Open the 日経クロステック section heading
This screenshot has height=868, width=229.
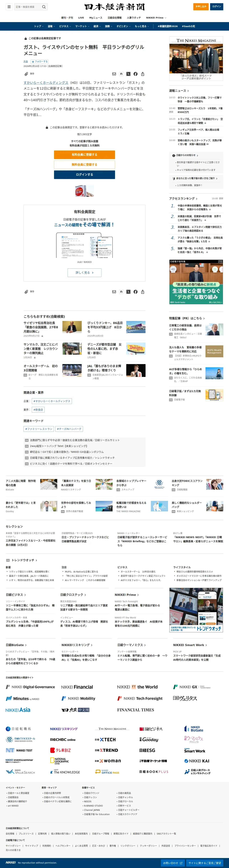[73, 595]
